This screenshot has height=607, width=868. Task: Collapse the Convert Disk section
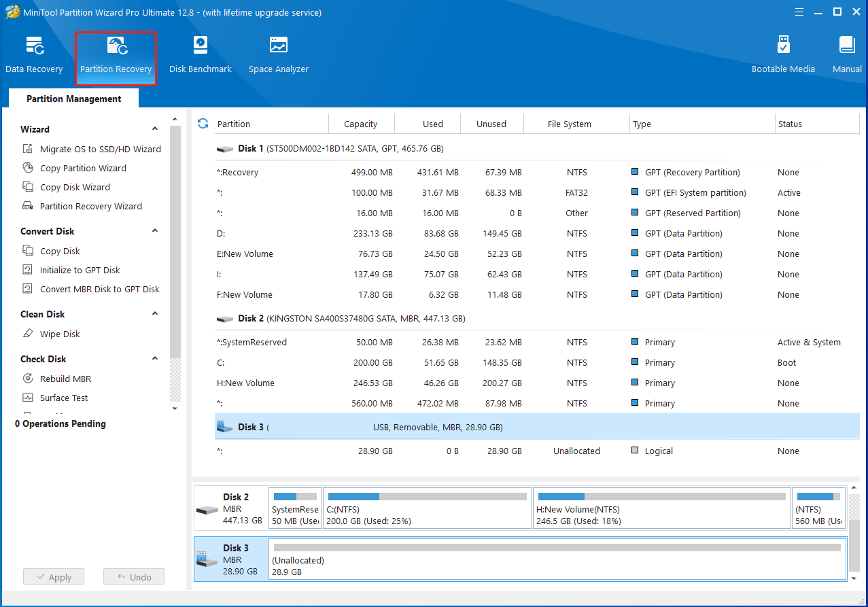coord(155,231)
